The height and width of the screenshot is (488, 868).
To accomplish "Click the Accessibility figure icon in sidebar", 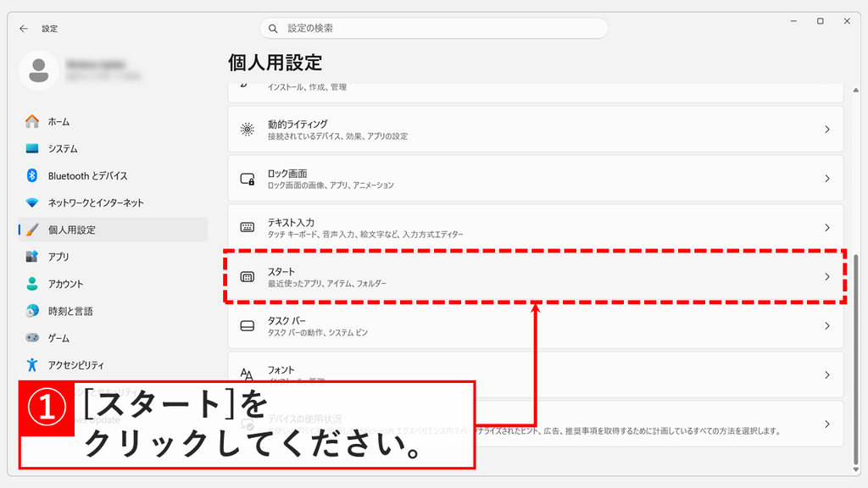I will point(32,364).
